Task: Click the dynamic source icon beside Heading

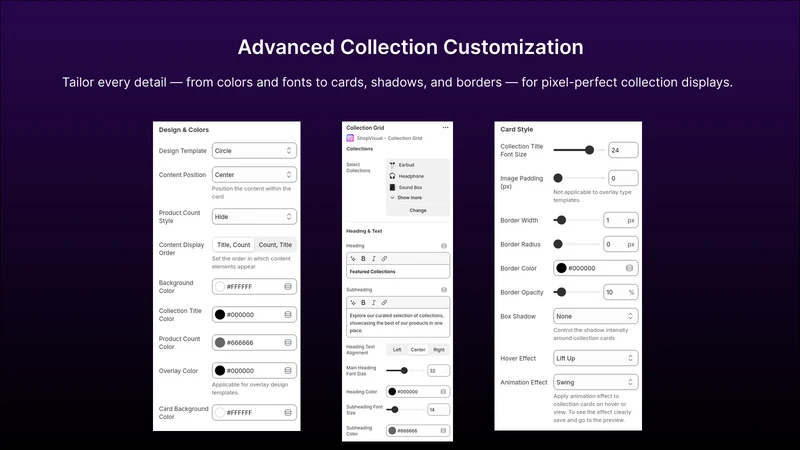Action: point(444,246)
